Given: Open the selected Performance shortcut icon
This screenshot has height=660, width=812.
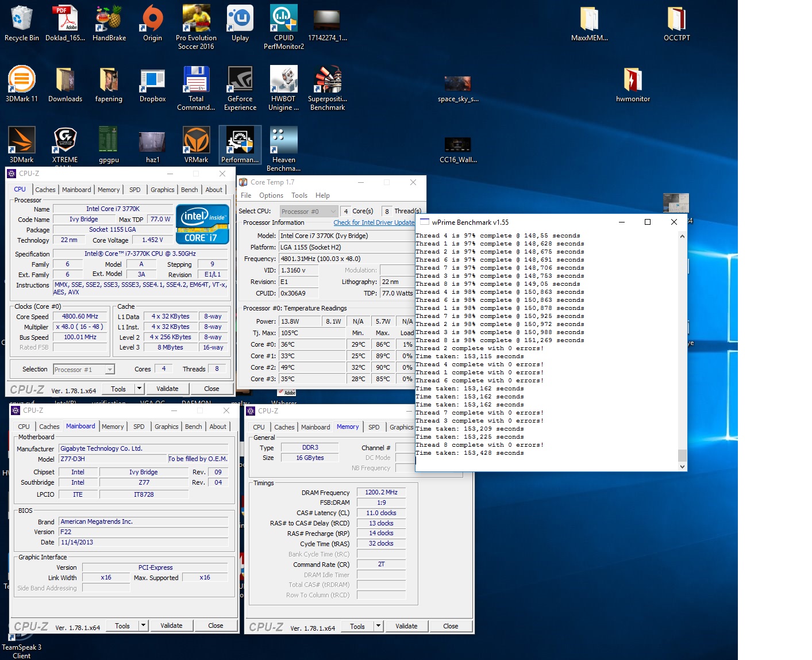Looking at the screenshot, I should click(240, 145).
